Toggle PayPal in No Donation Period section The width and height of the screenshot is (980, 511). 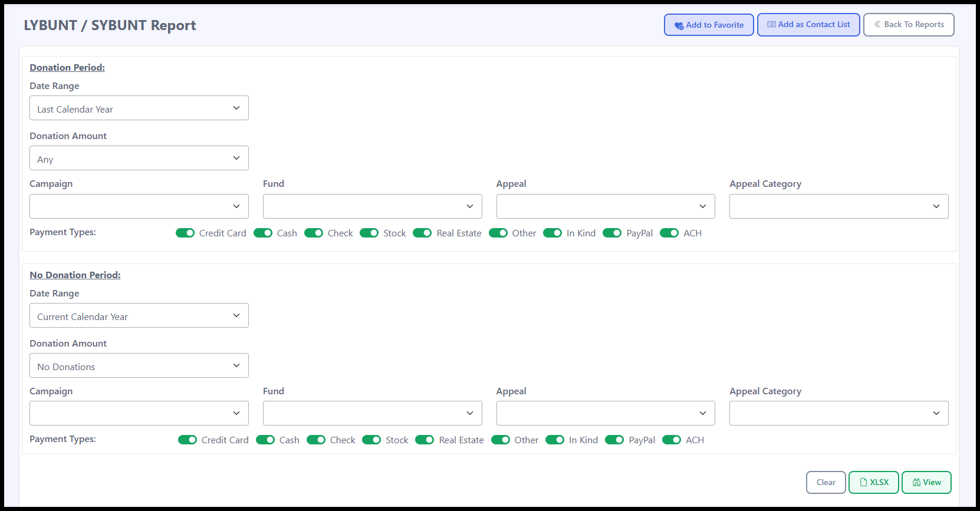614,440
